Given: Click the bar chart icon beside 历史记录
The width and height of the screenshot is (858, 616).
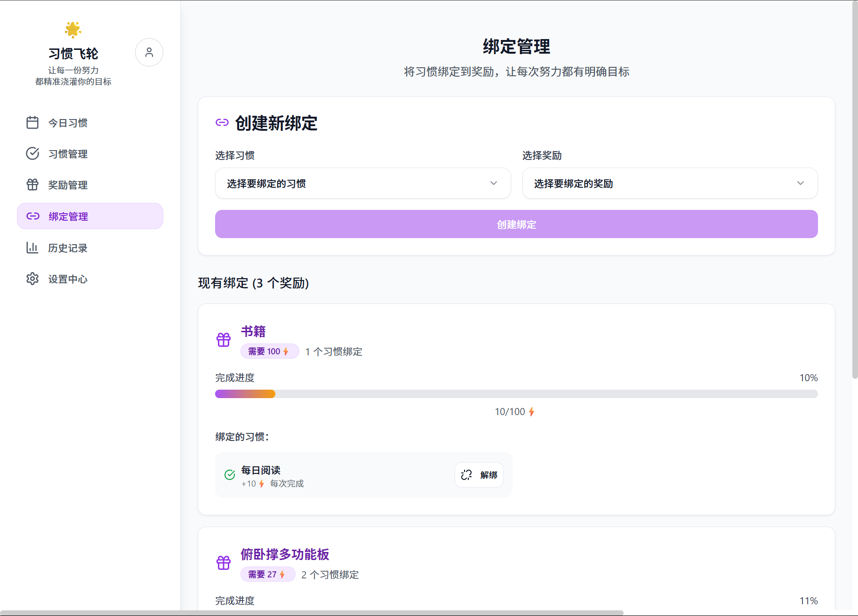Looking at the screenshot, I should [x=32, y=248].
